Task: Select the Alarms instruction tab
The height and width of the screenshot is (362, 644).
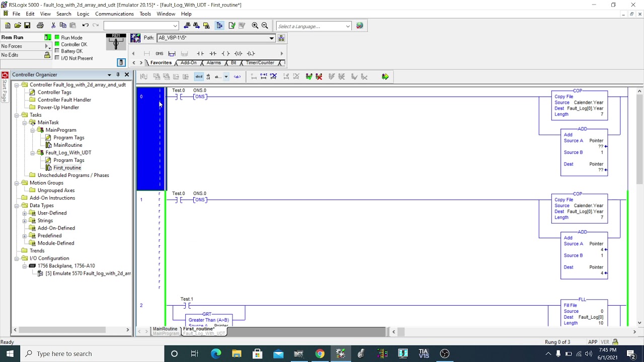Action: (x=214, y=63)
